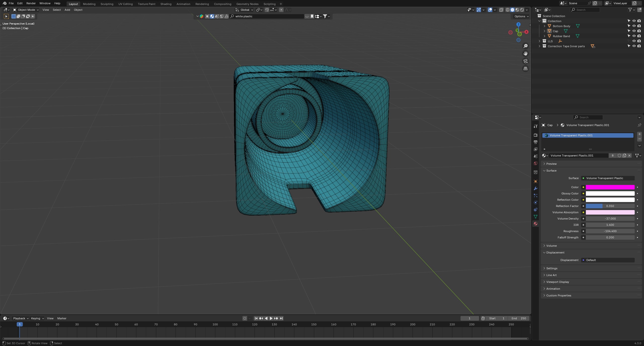Open the Keying popover in timeline

pyautogui.click(x=37, y=318)
